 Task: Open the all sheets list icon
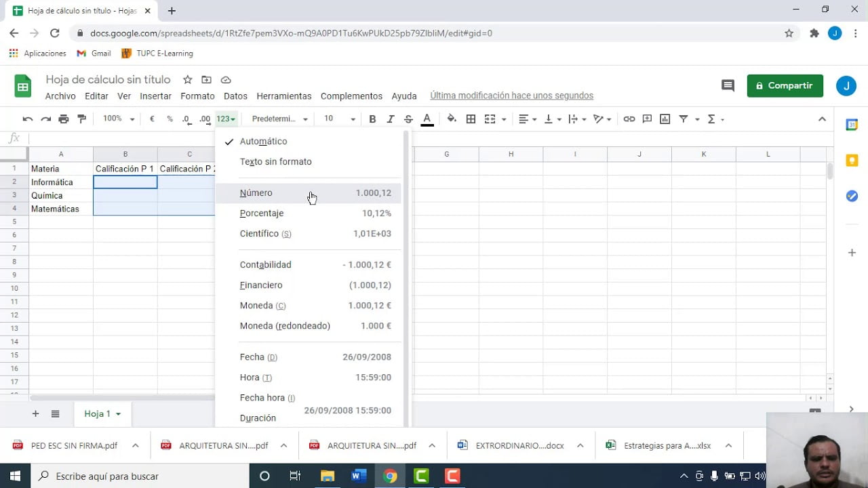click(56, 413)
